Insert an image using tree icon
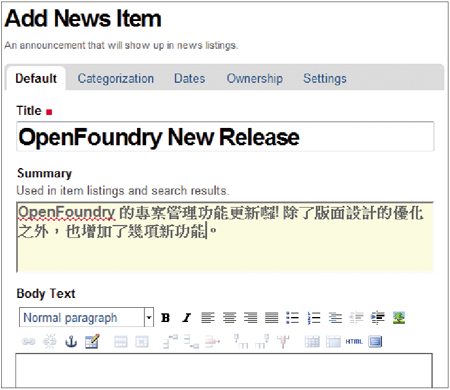The height and width of the screenshot is (390, 450). click(x=399, y=318)
